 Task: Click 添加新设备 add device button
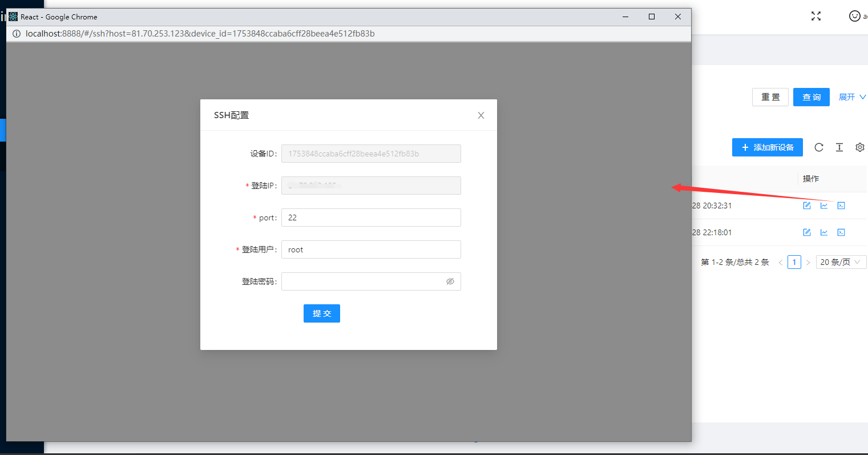768,147
